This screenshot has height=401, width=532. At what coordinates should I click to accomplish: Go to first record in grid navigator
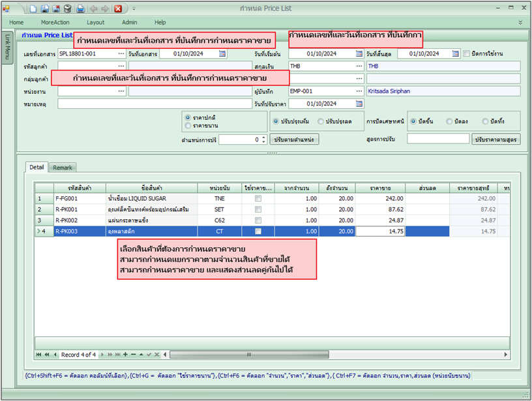click(x=38, y=355)
